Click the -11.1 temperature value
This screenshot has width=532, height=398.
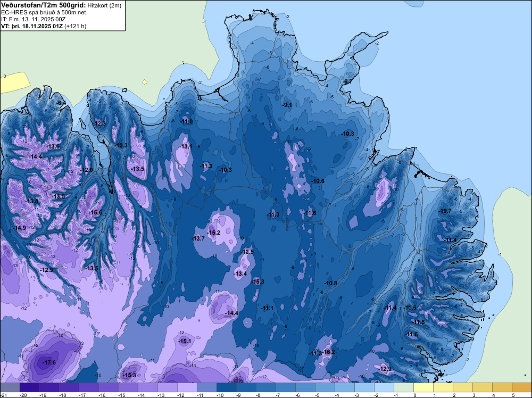point(268,308)
